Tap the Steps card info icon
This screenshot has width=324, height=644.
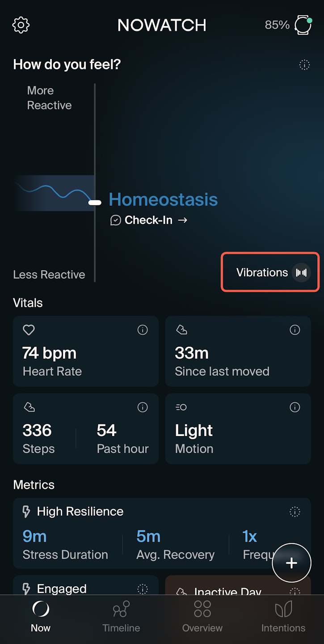pyautogui.click(x=143, y=407)
